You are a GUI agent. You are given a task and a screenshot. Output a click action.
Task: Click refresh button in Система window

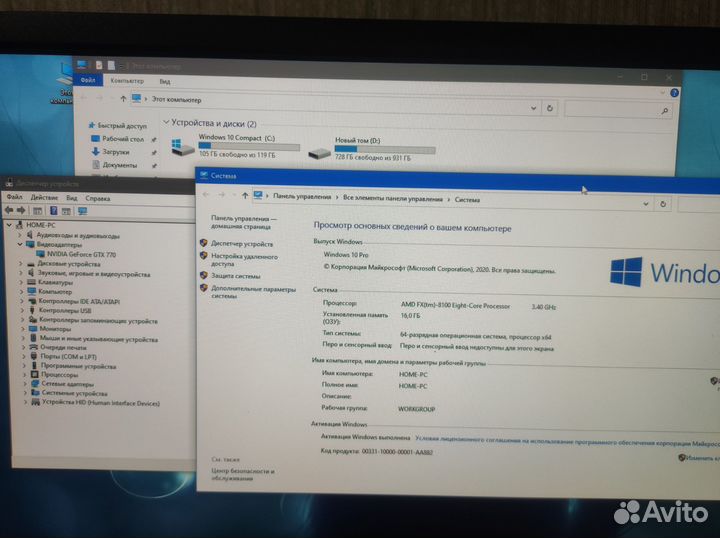point(663,204)
